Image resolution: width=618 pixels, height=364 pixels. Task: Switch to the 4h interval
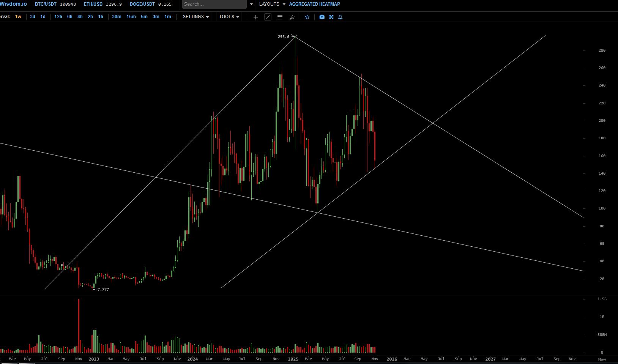click(x=80, y=17)
